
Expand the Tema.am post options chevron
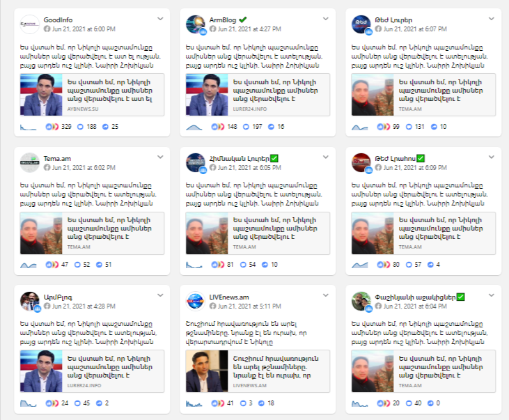click(x=160, y=157)
